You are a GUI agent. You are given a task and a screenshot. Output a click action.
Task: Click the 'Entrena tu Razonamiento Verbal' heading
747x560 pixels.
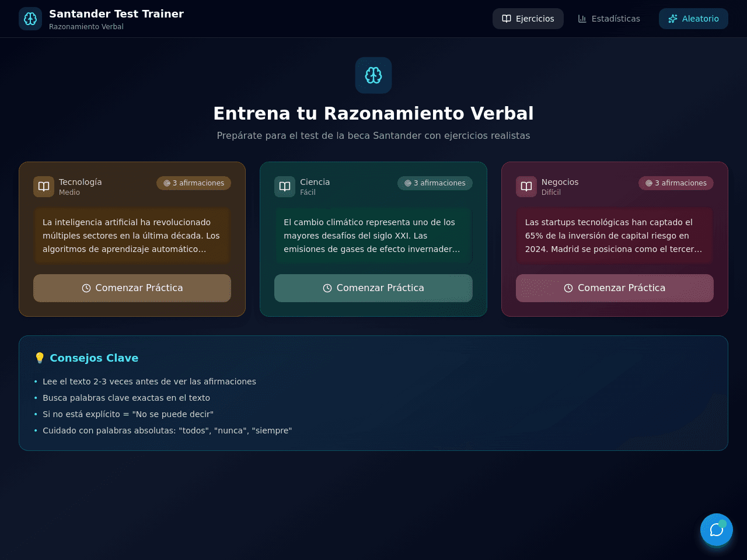373,113
